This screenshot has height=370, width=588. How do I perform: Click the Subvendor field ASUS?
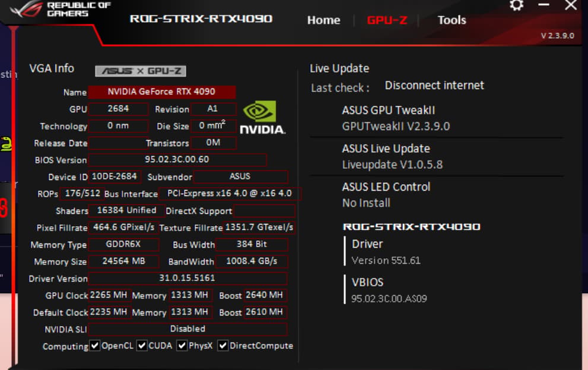pyautogui.click(x=241, y=176)
